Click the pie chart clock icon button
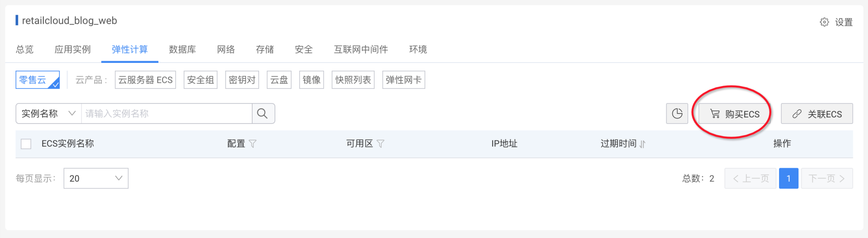Viewport: 868px width, 238px height. pos(677,114)
